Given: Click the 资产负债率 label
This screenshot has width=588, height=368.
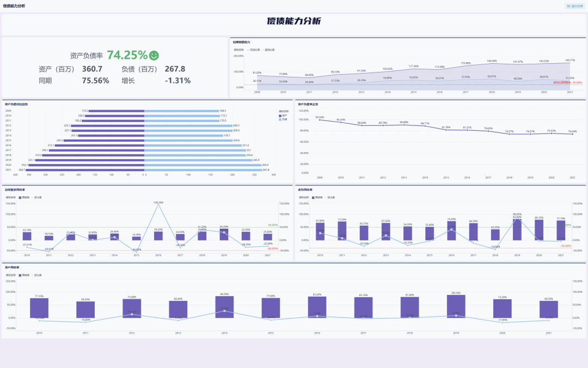Looking at the screenshot, I should click(87, 56).
